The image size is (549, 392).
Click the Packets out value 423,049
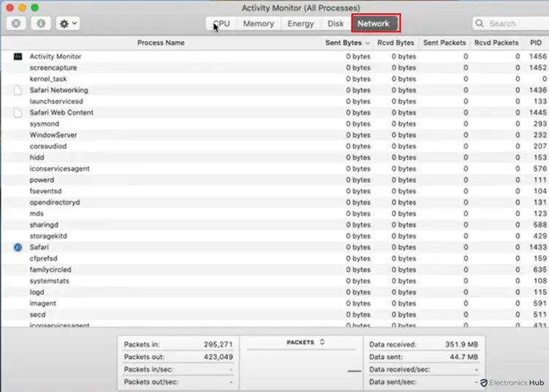tap(218, 357)
